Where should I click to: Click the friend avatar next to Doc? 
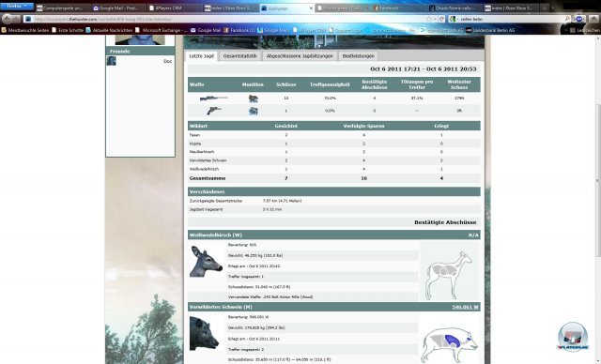tap(112, 61)
